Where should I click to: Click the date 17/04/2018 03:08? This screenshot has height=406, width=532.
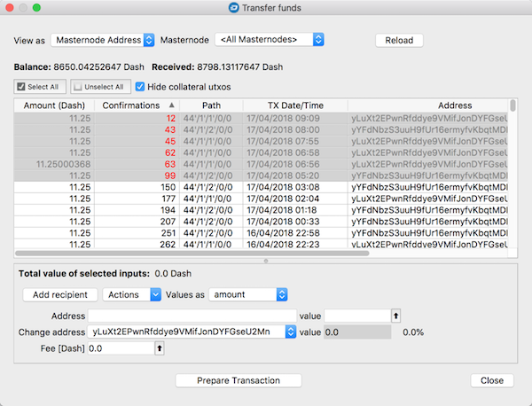tap(283, 187)
